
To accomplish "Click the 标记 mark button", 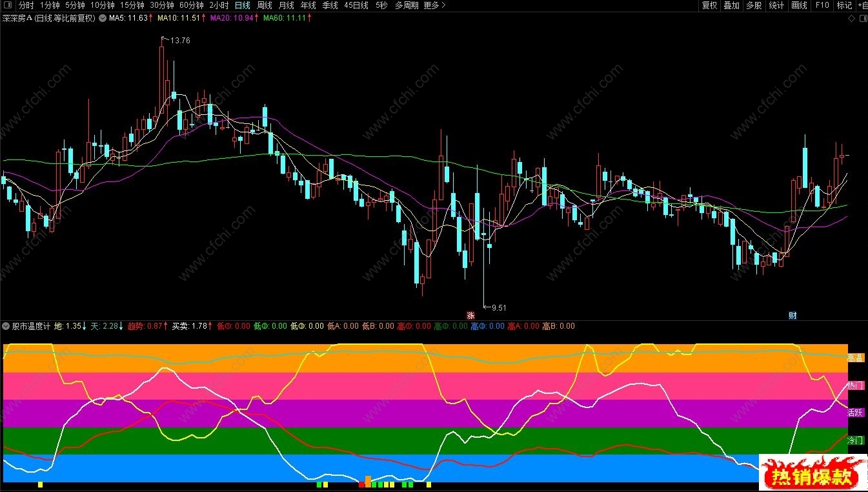I will coord(844,5).
